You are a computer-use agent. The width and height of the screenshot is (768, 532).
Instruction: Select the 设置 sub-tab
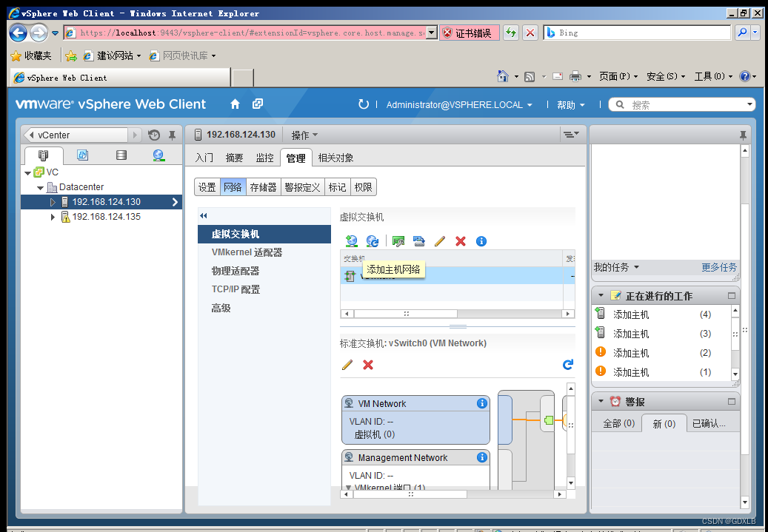[x=207, y=187]
